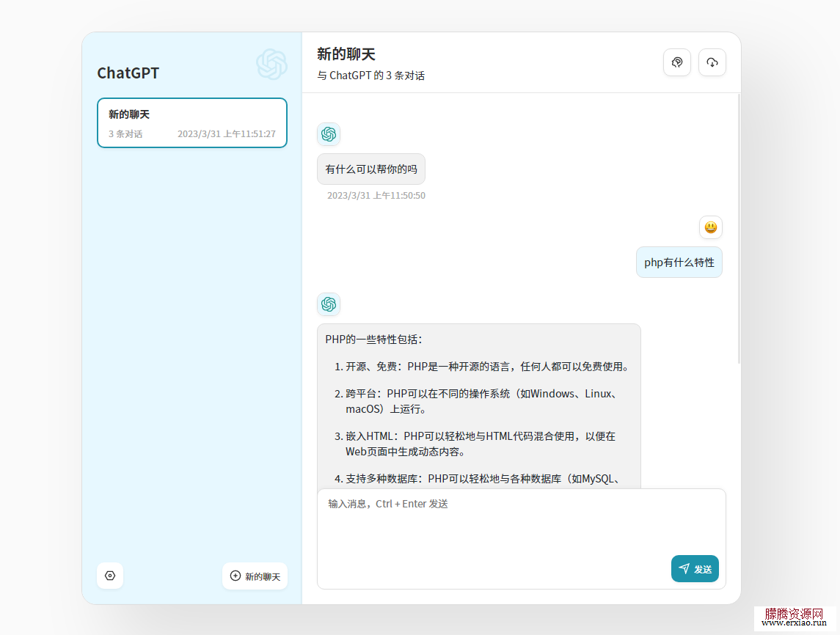This screenshot has width=840, height=635.
Task: Click the brain icon button in the chat header
Action: (677, 62)
